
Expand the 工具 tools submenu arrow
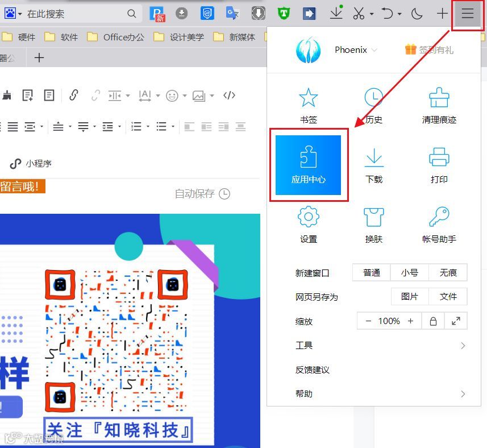[463, 346]
